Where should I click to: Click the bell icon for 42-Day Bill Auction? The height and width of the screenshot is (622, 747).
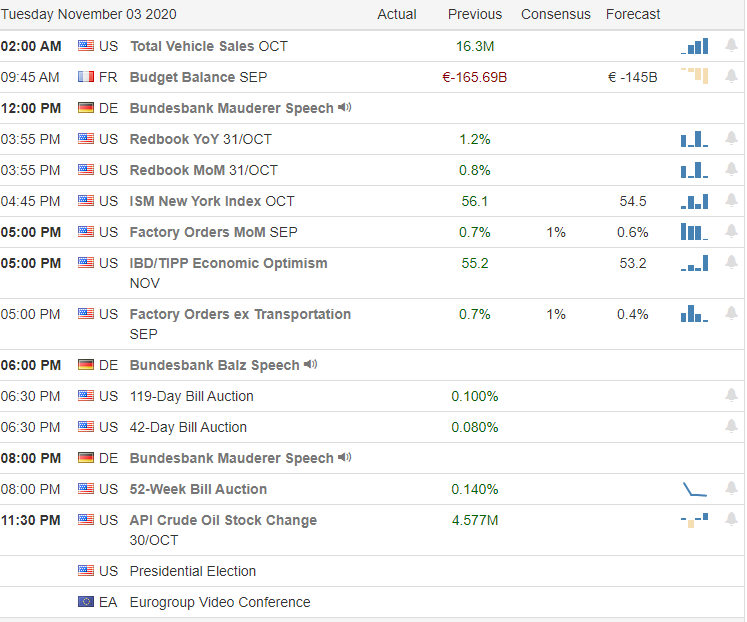731,427
